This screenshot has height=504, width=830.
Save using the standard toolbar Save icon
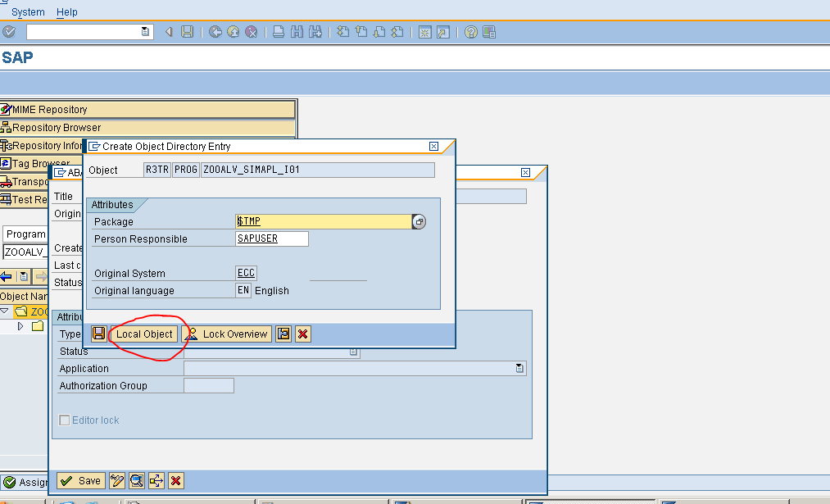[x=188, y=32]
